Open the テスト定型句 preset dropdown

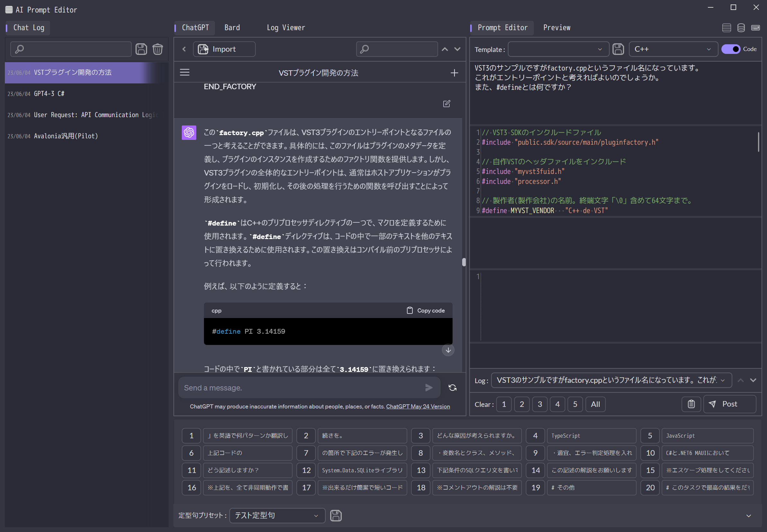click(276, 515)
